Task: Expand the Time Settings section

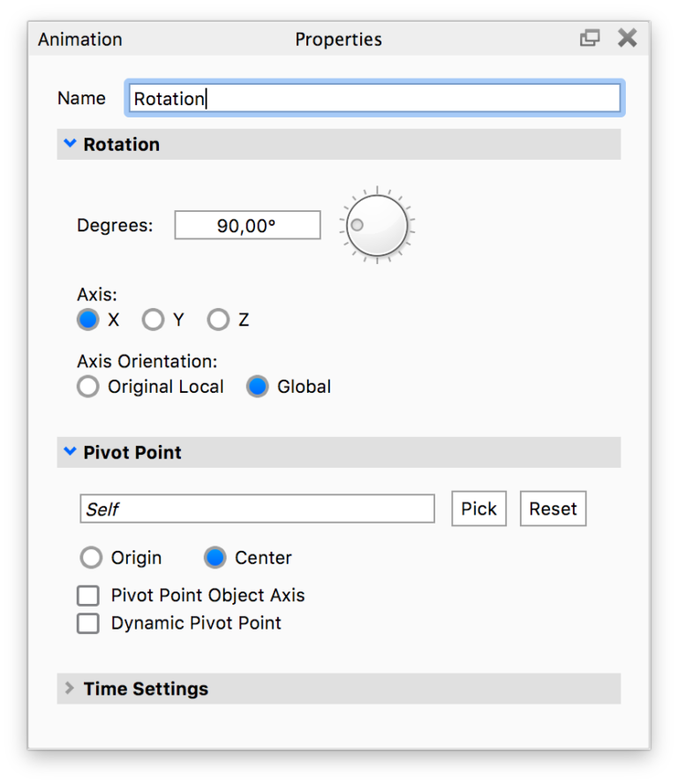Action: tap(68, 688)
